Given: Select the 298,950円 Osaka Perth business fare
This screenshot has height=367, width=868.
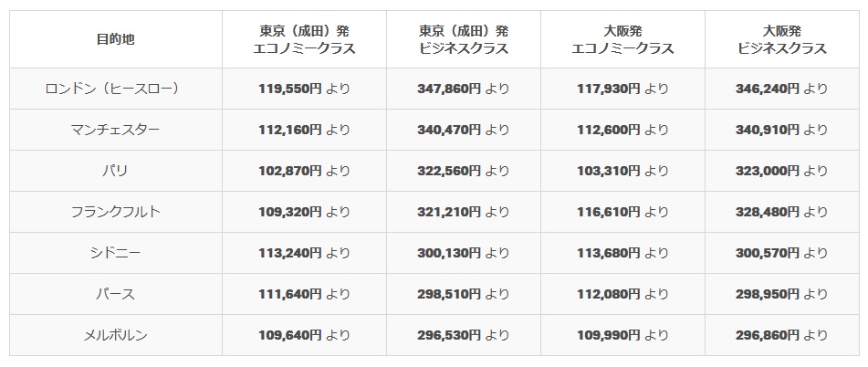Looking at the screenshot, I should coord(768,294).
